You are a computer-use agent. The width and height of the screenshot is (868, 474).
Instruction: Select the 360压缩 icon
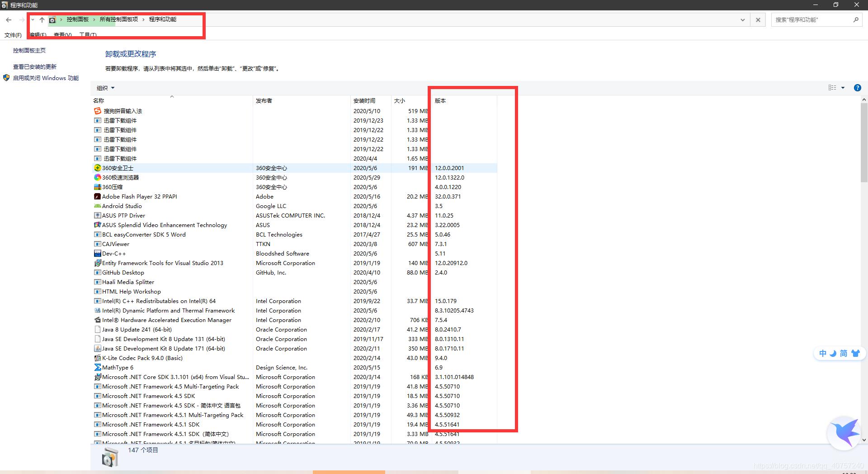(97, 187)
